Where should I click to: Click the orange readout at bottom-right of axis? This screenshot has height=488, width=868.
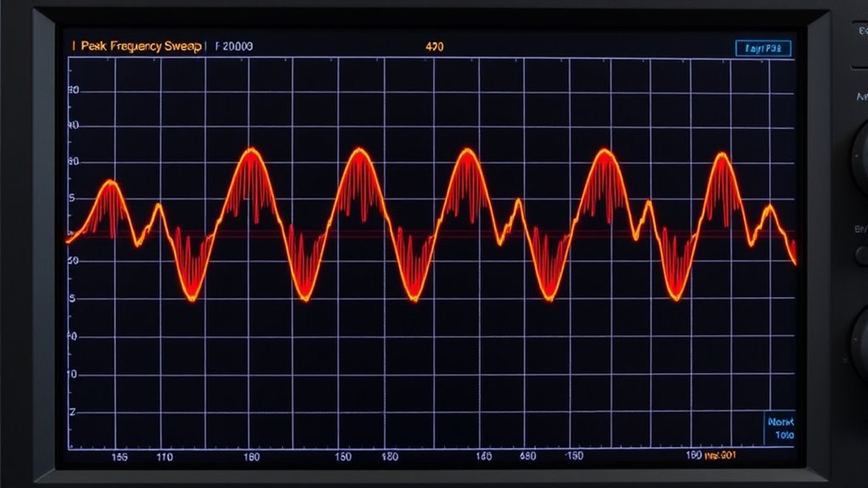pyautogui.click(x=719, y=456)
